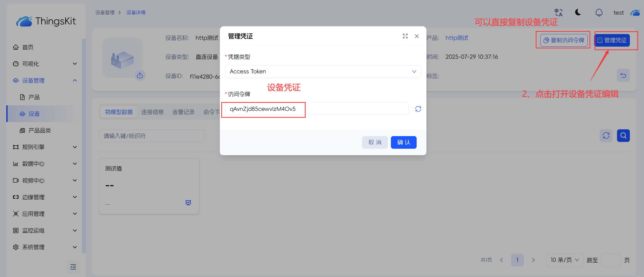Click the 确认 confirm button
Screen dimensions: 644x277
(x=403, y=142)
